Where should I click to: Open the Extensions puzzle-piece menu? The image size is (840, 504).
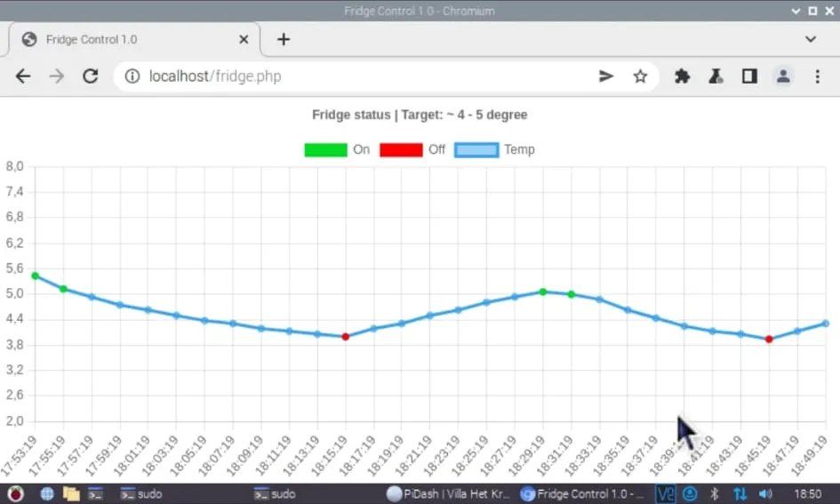[682, 76]
